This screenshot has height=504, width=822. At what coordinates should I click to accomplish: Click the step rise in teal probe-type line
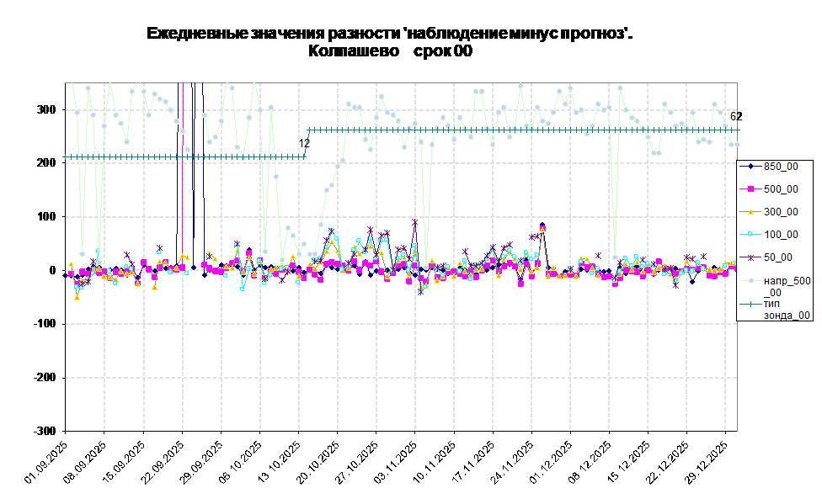click(x=307, y=143)
